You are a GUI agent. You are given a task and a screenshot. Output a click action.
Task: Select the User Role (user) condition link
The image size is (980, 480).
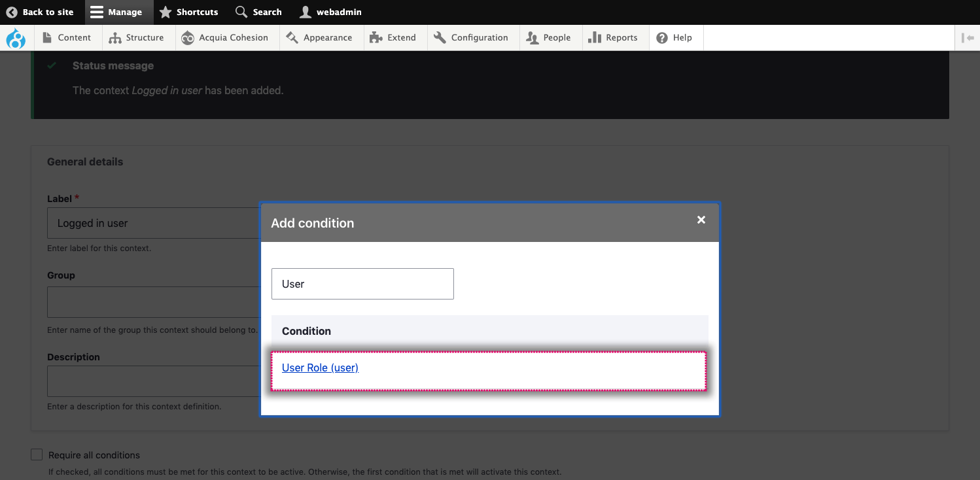coord(320,368)
